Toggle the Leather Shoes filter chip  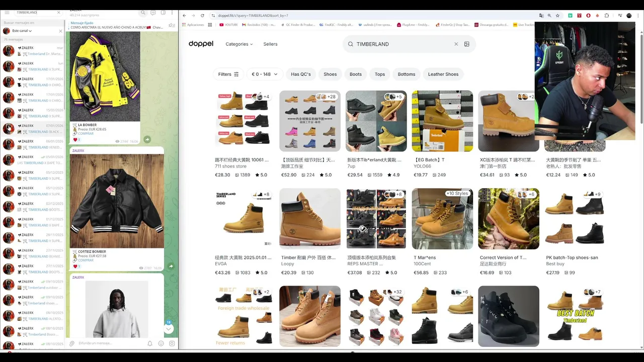click(x=443, y=74)
